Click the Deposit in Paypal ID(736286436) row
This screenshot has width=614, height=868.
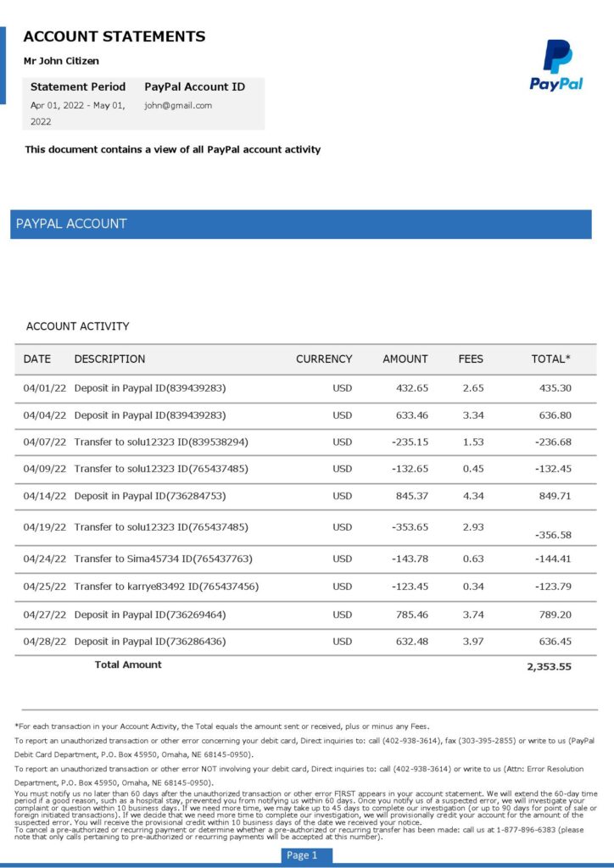(x=150, y=642)
